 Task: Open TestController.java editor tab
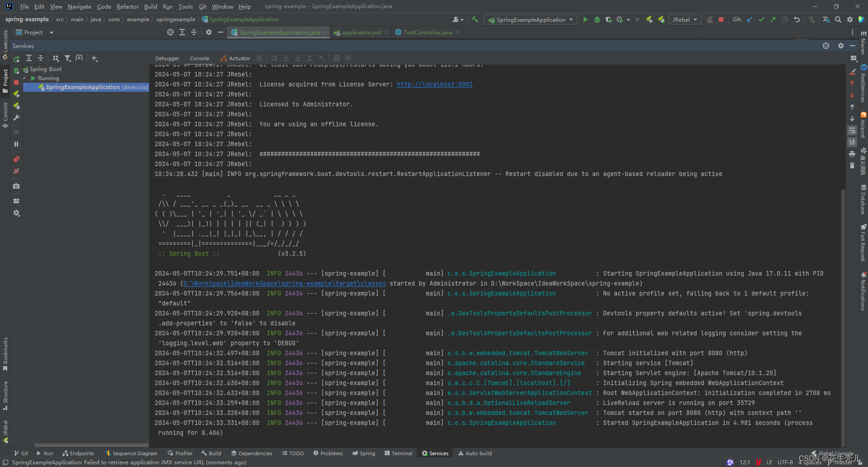click(427, 33)
